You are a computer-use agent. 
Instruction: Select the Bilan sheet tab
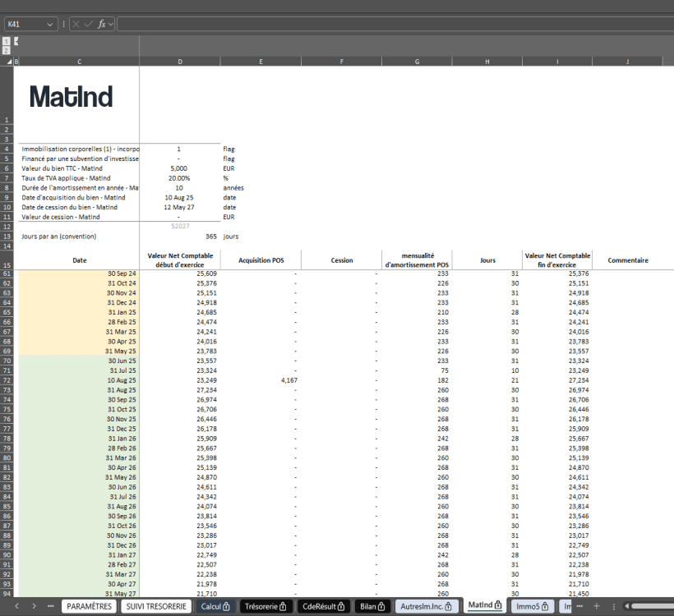(x=372, y=606)
